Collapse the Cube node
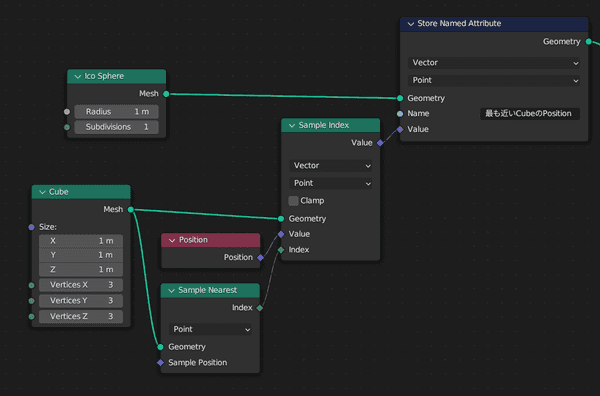The height and width of the screenshot is (396, 600). [x=42, y=192]
